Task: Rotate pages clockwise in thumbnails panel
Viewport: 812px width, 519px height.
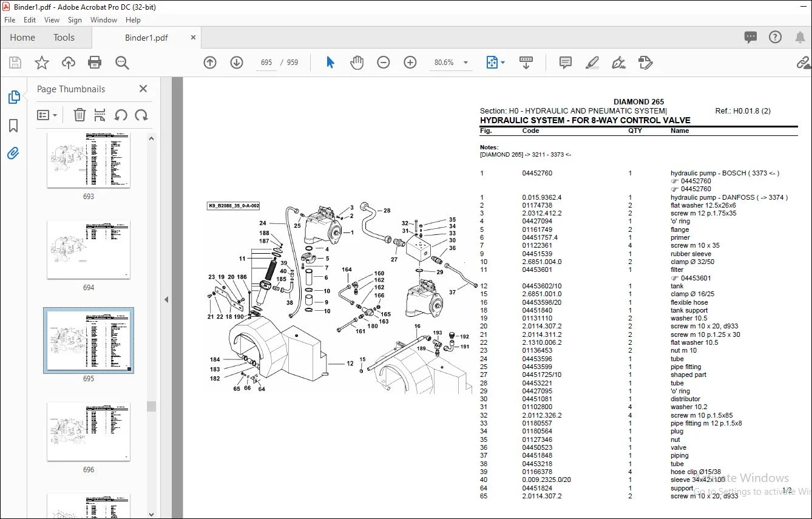Action: point(141,115)
